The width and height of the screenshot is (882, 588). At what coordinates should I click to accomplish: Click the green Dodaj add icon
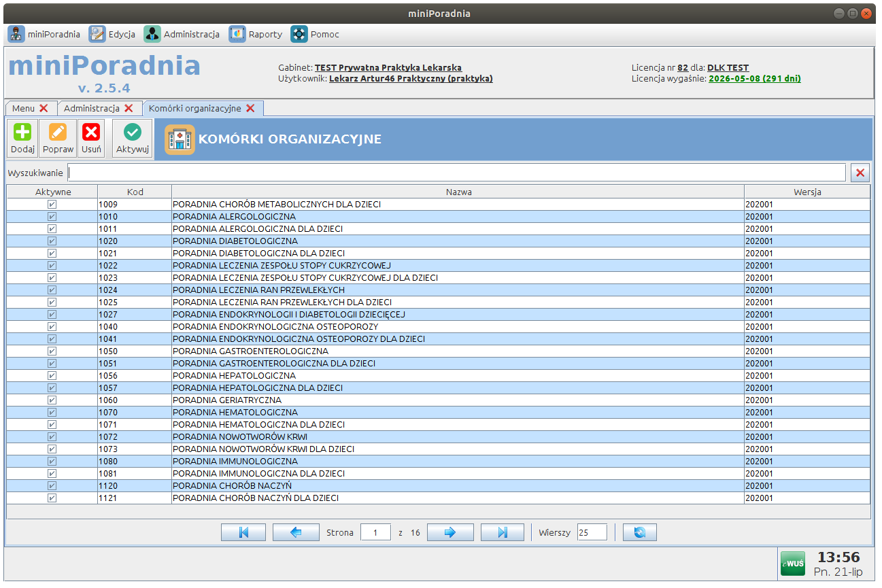coord(22,132)
